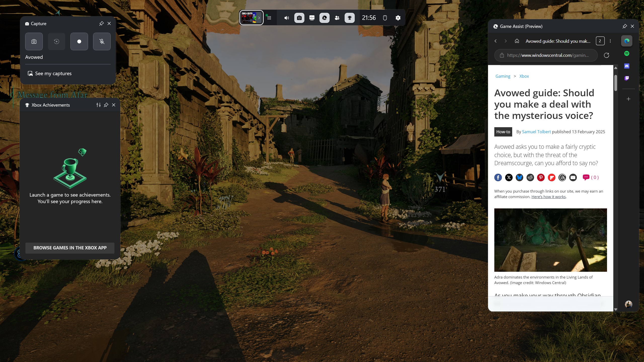644x362 pixels.
Task: Click the Xbox Game Bar volume icon
Action: point(286,18)
